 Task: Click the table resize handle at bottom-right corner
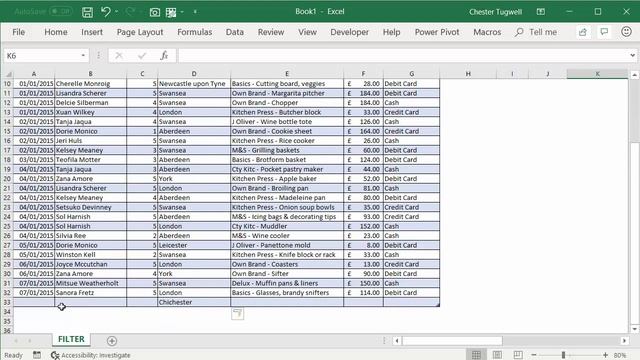[x=438, y=304]
